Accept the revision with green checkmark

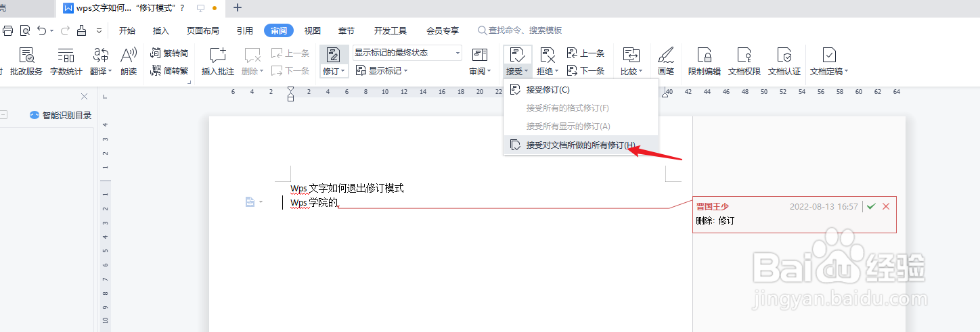871,206
